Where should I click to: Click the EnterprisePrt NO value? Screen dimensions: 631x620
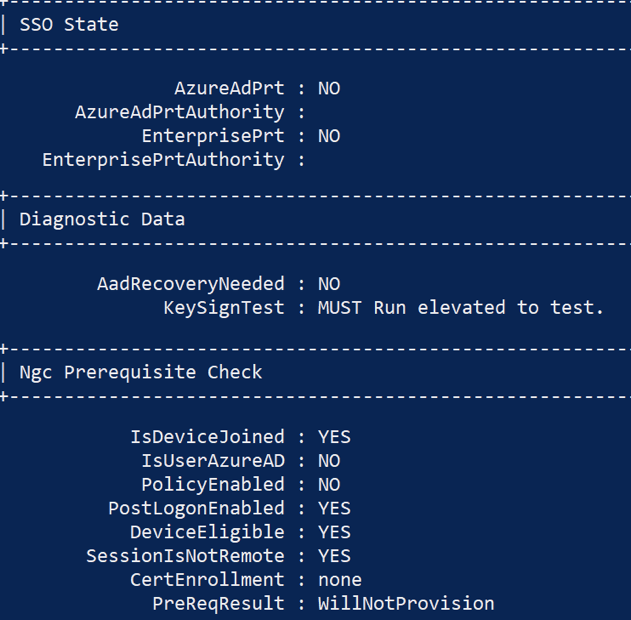coord(329,136)
